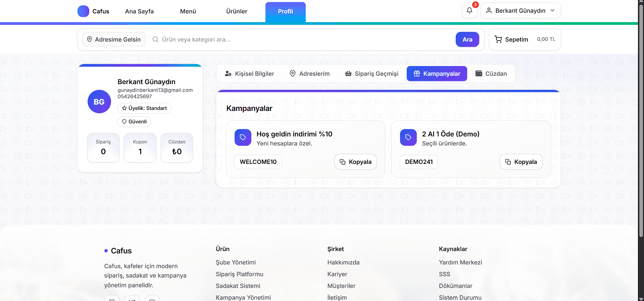Click the Ara search button

tap(467, 40)
